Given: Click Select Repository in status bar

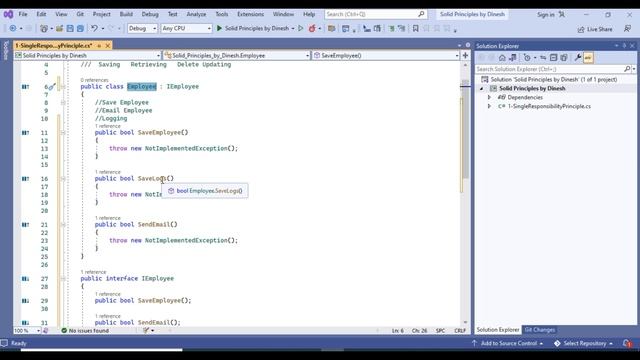Looking at the screenshot, I should [584, 344].
